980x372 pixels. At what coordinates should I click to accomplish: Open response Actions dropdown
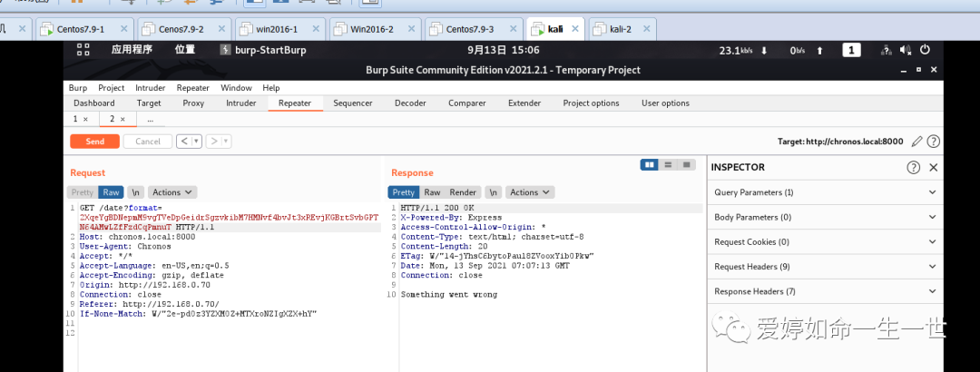[x=529, y=192]
